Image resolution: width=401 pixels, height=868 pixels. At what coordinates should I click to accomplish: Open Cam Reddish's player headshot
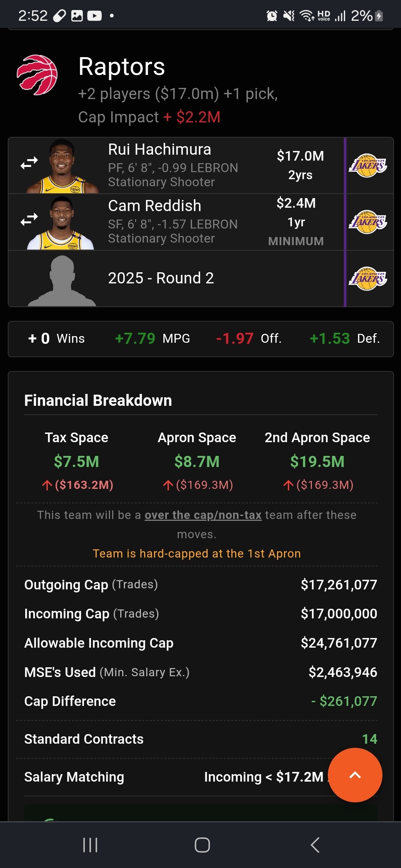point(61,223)
